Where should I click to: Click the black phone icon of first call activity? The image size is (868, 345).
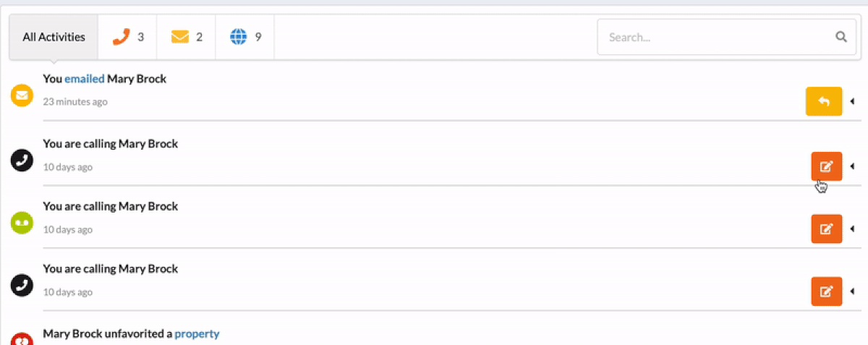point(22,160)
